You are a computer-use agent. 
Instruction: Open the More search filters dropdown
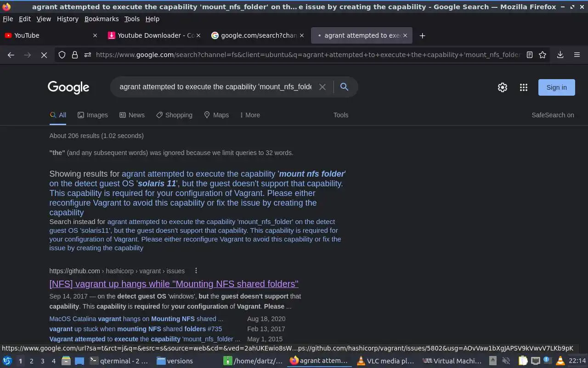250,115
